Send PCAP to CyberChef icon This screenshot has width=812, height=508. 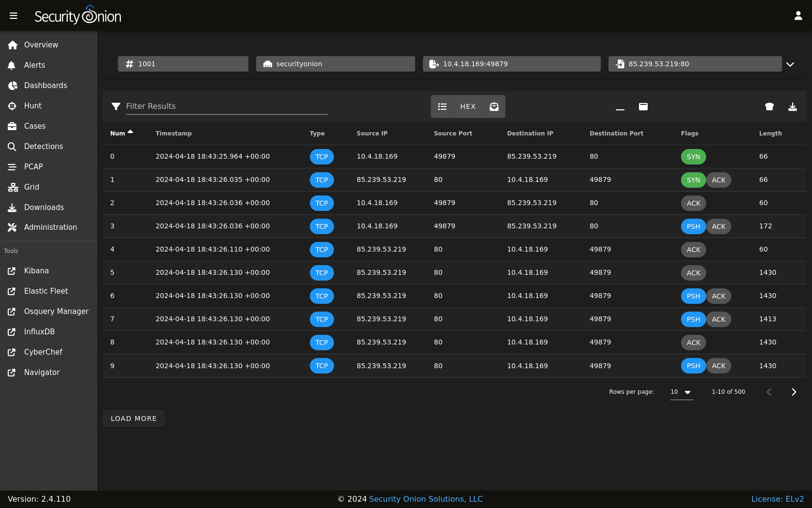click(x=769, y=106)
